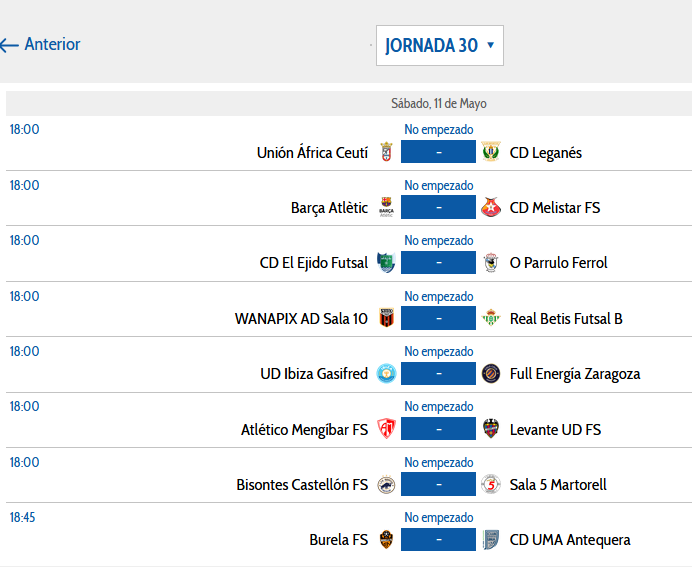Click the CD Melistar FS crest
Screen dimensions: 692x567
(490, 207)
